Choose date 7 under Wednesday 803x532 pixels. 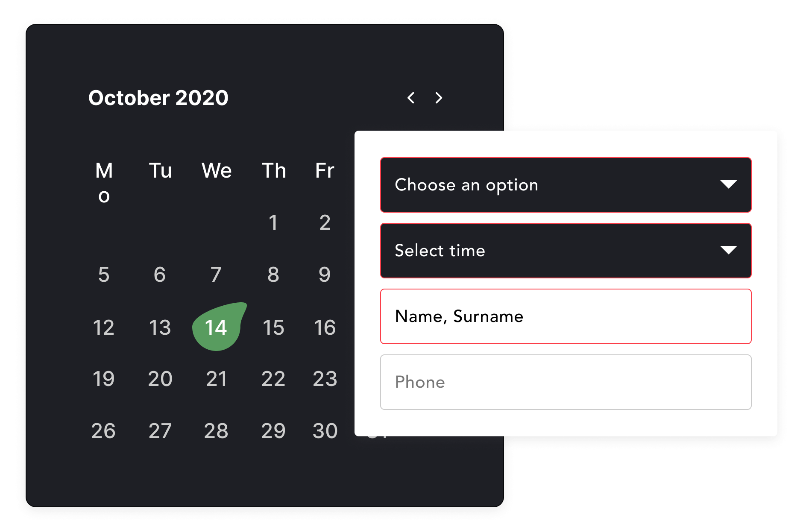(x=216, y=275)
